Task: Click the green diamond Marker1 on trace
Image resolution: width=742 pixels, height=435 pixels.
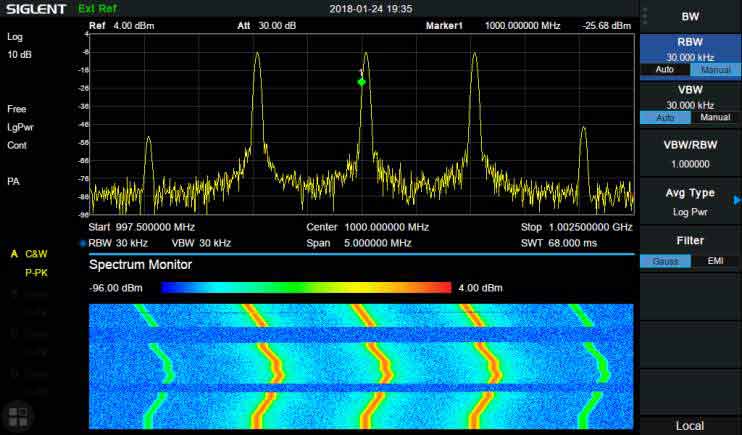Action: click(362, 82)
